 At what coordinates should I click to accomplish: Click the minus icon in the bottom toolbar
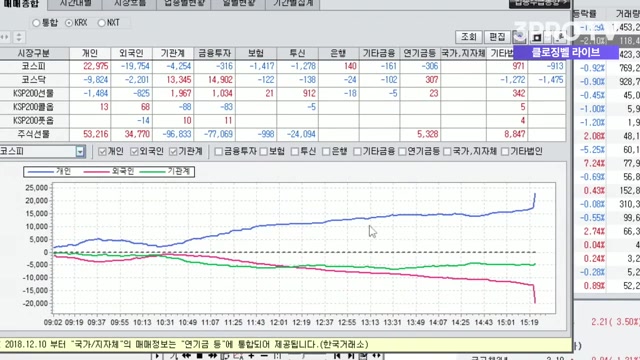coord(264,356)
